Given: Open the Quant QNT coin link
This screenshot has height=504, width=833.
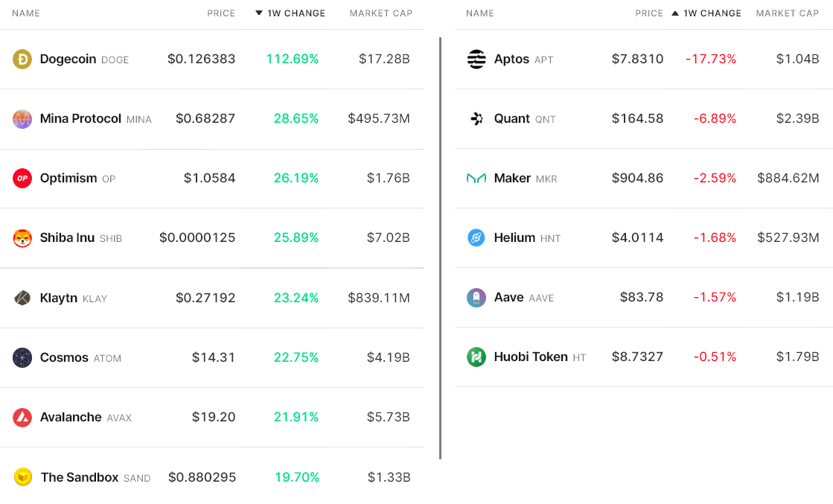Looking at the screenshot, I should click(x=512, y=118).
